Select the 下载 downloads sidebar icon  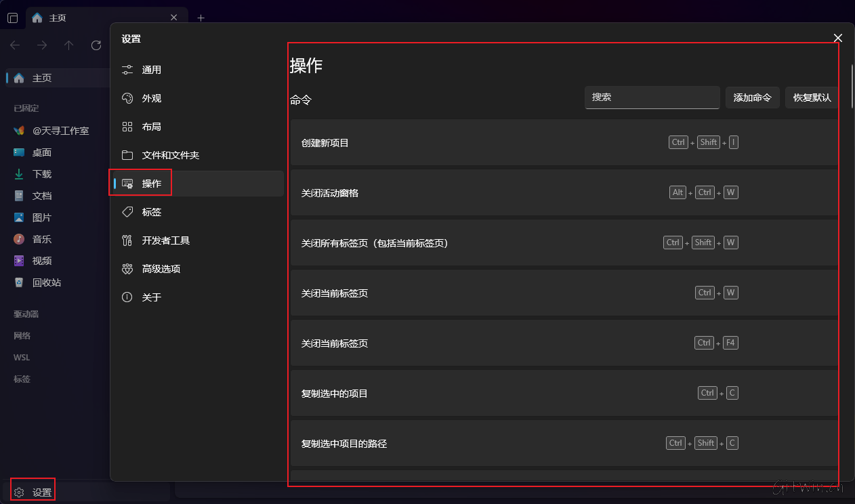[x=19, y=174]
